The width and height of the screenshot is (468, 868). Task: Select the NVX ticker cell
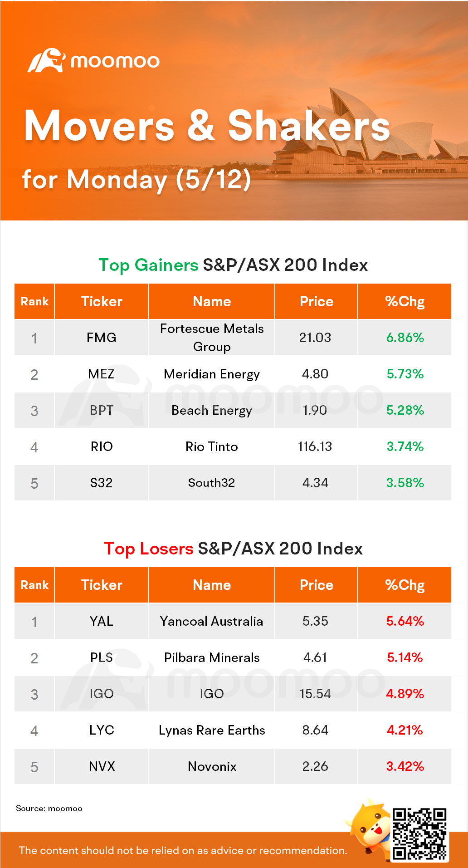pos(102,766)
